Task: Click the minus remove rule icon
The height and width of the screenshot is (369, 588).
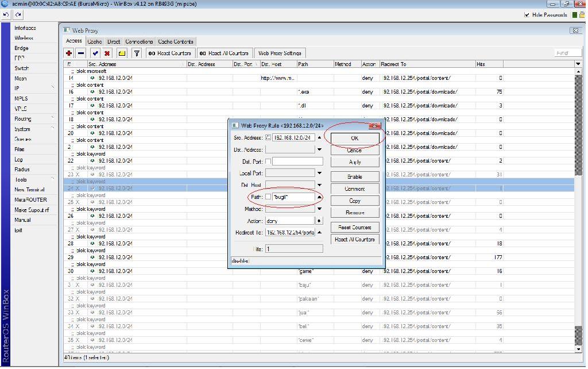Action: click(x=81, y=53)
